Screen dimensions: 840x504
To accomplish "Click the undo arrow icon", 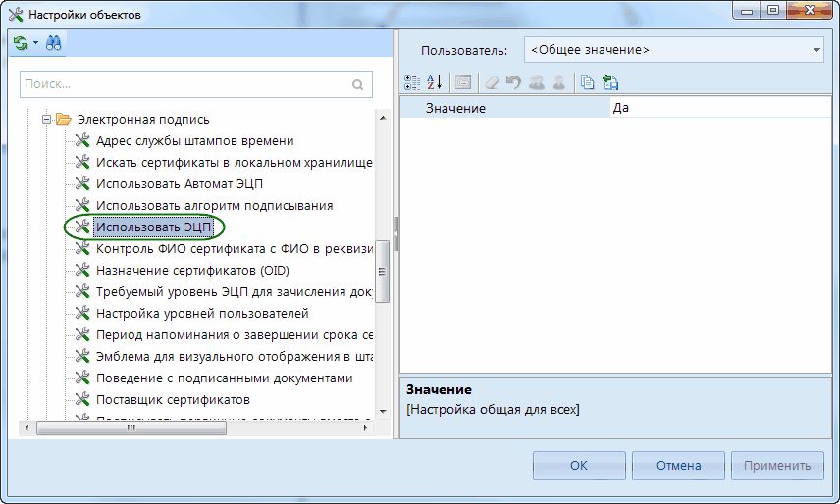I will click(513, 83).
